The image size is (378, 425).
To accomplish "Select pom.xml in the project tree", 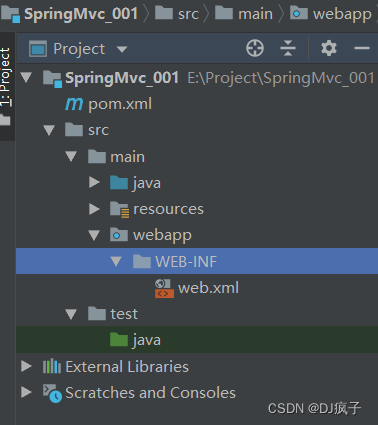I will click(120, 104).
